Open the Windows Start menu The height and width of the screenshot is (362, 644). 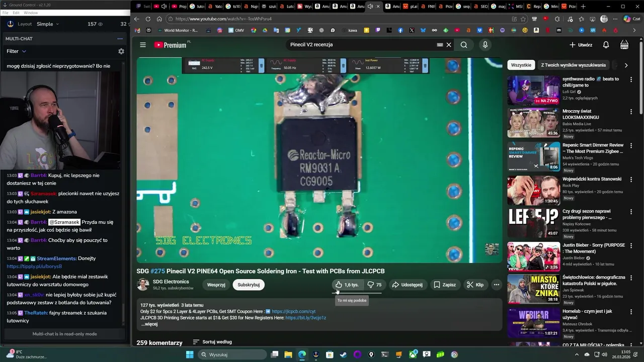tap(190, 354)
